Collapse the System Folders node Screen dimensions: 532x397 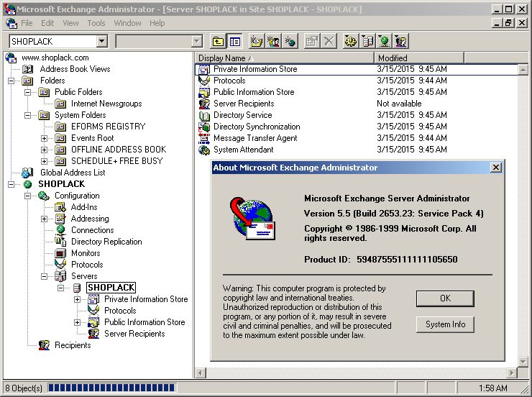pyautogui.click(x=27, y=115)
